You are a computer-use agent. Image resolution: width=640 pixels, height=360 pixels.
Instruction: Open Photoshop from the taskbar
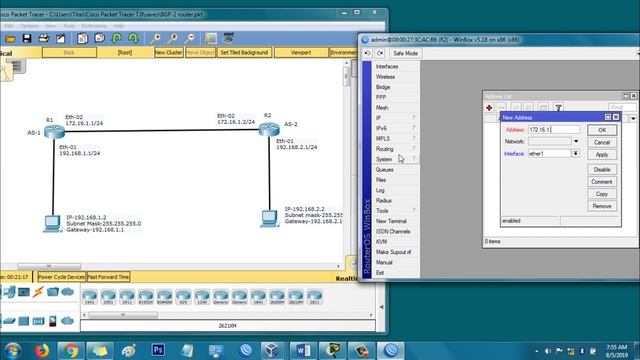158,350
